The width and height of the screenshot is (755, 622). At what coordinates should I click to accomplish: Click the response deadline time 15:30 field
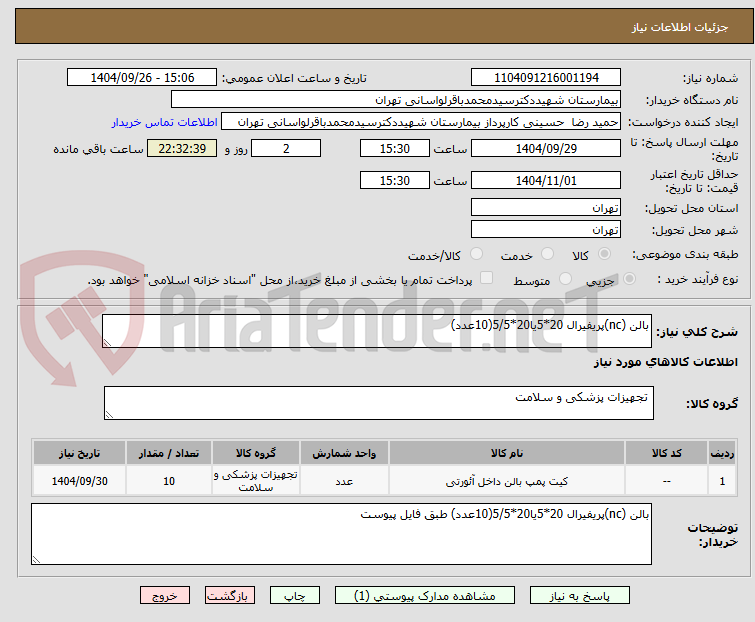(394, 148)
